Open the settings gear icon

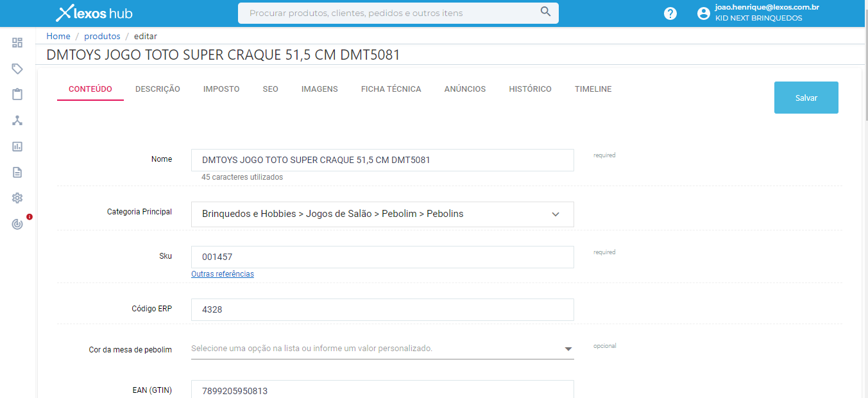pos(17,198)
